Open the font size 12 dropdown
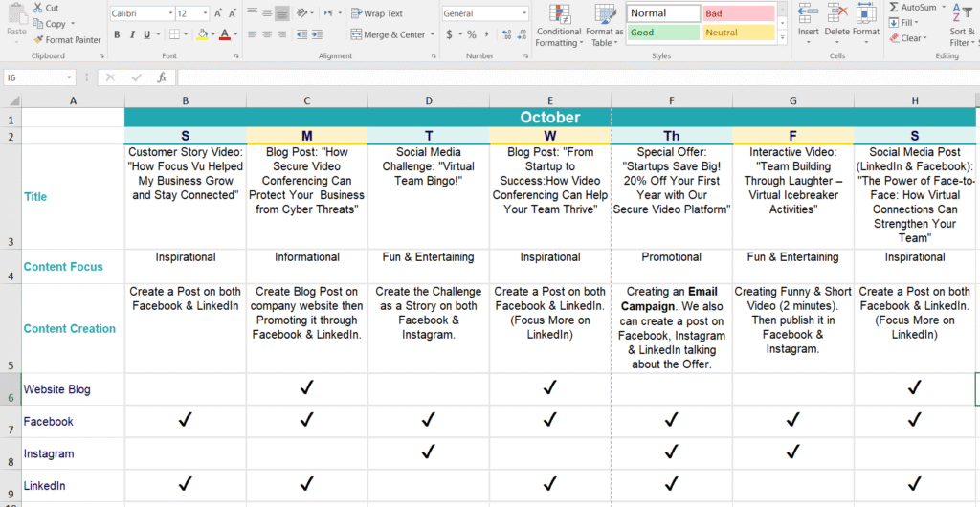This screenshot has height=507, width=980. click(x=206, y=13)
